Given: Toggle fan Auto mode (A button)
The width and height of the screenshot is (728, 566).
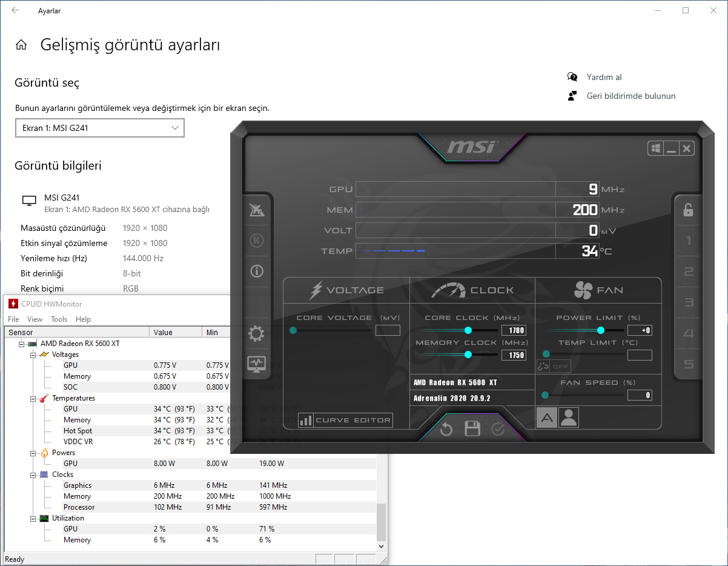Looking at the screenshot, I should (547, 418).
